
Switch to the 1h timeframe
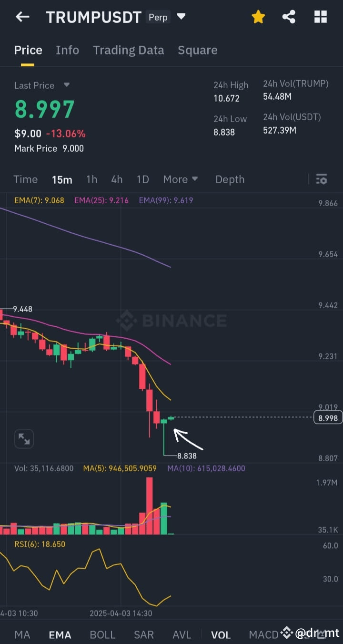click(91, 179)
